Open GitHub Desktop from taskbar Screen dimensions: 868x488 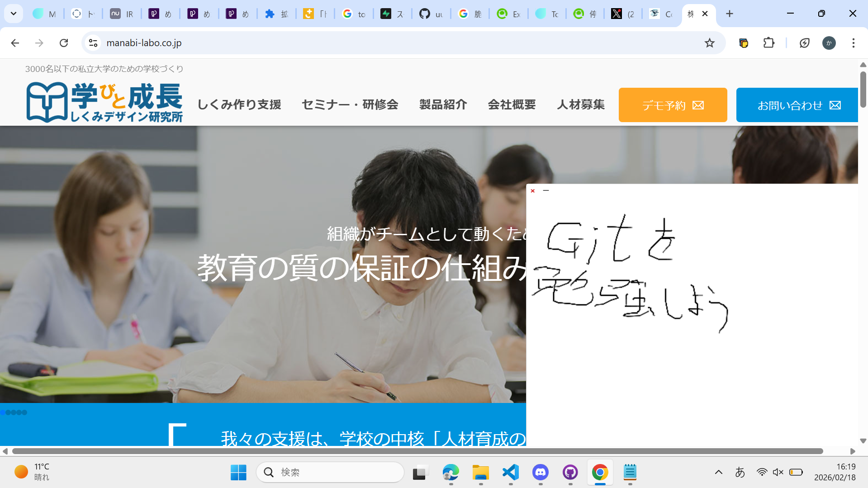tap(570, 473)
